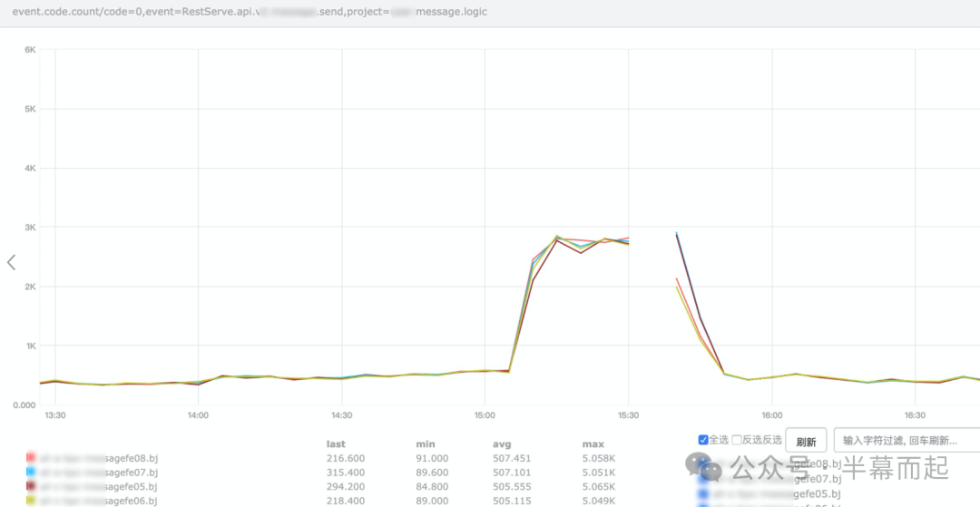Image resolution: width=980 pixels, height=507 pixels.
Task: Click the blue swatch for sagefe07.bj
Action: [31, 473]
